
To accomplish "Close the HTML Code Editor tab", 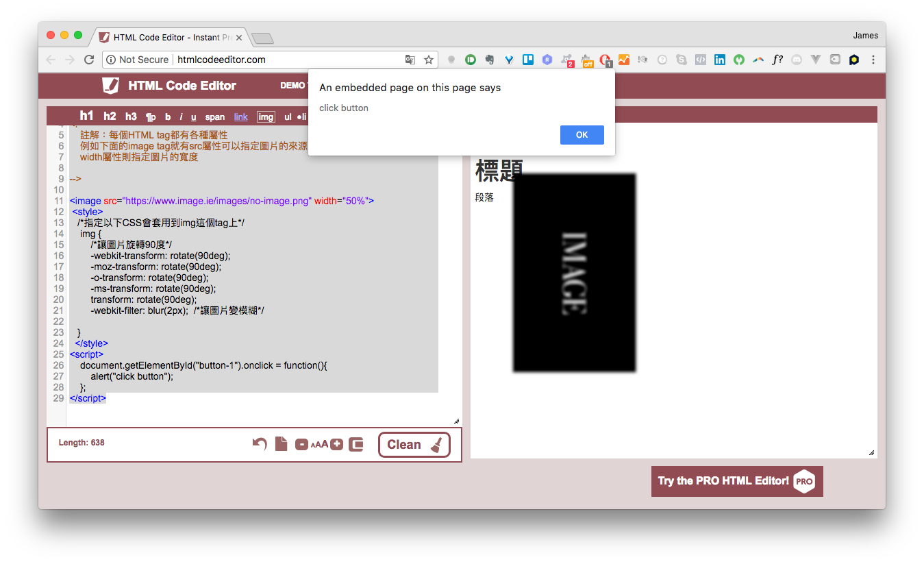I will tap(239, 37).
